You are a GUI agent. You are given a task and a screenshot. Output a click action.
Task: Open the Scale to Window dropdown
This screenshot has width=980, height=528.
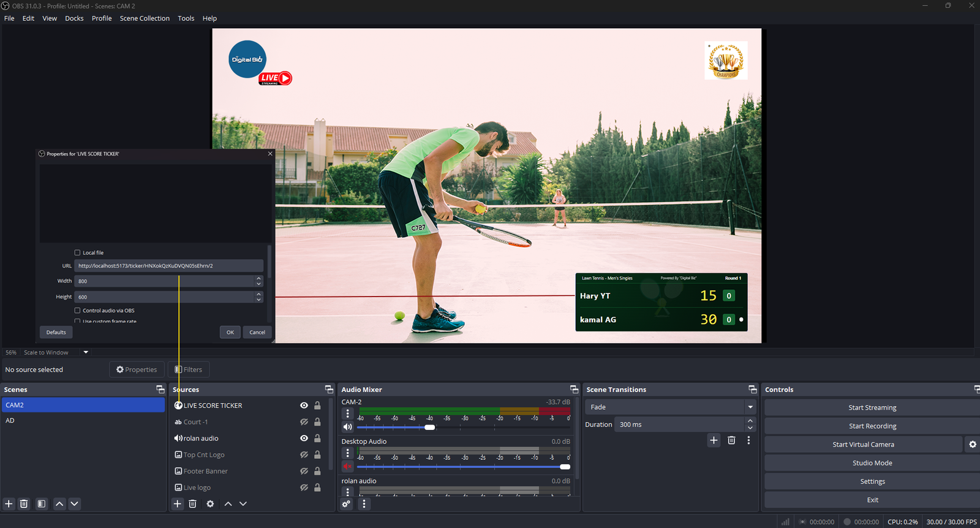click(x=86, y=352)
